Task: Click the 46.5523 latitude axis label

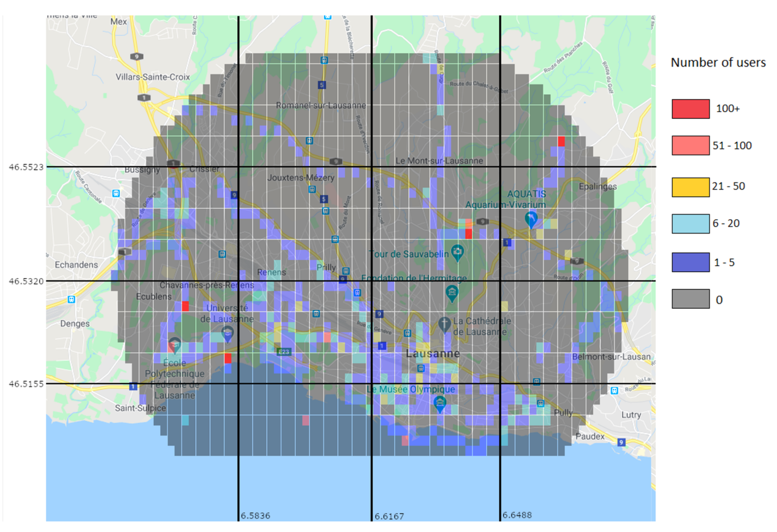Action: 26,167
